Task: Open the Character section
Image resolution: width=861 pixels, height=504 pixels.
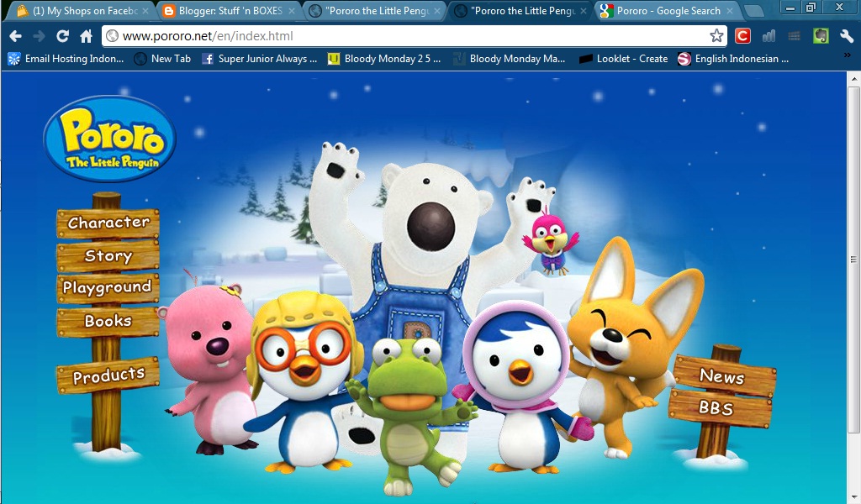Action: 106,223
